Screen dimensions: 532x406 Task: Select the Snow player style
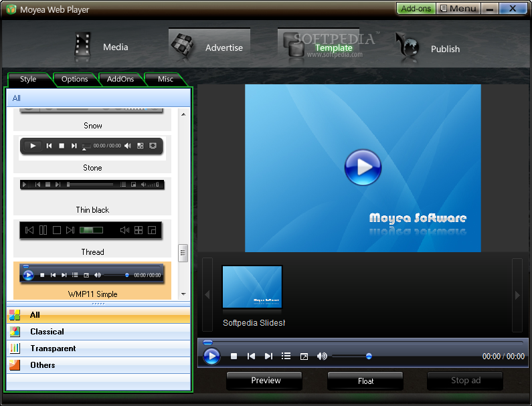tap(92, 120)
